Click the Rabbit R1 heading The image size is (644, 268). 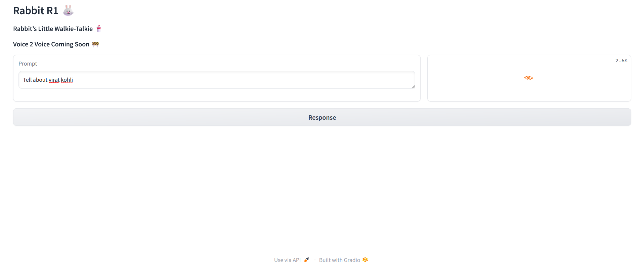pos(36,11)
